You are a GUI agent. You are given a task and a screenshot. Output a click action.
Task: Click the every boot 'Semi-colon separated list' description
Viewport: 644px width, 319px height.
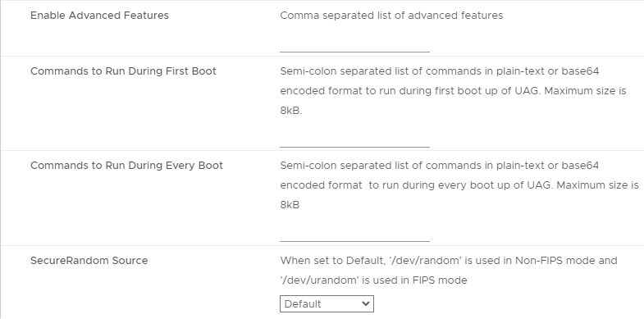(459, 185)
